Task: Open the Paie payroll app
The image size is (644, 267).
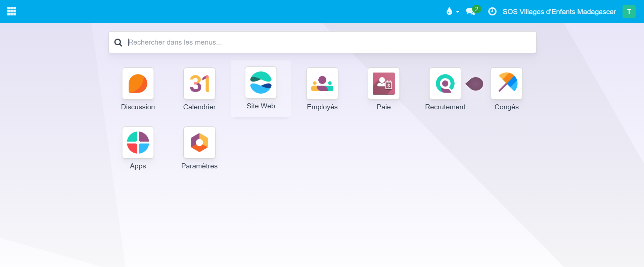Action: click(x=384, y=84)
